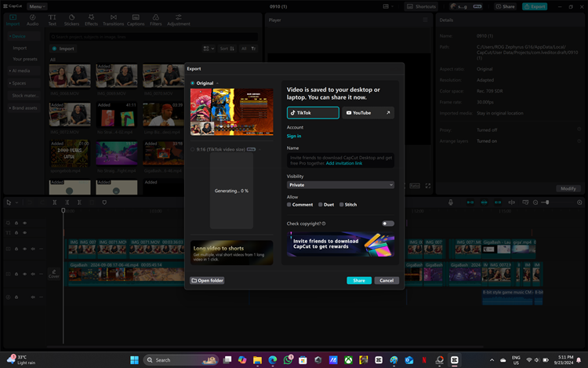This screenshot has height=368, width=588.
Task: Hide the GigaBash video track eye icon
Action: pos(25,274)
